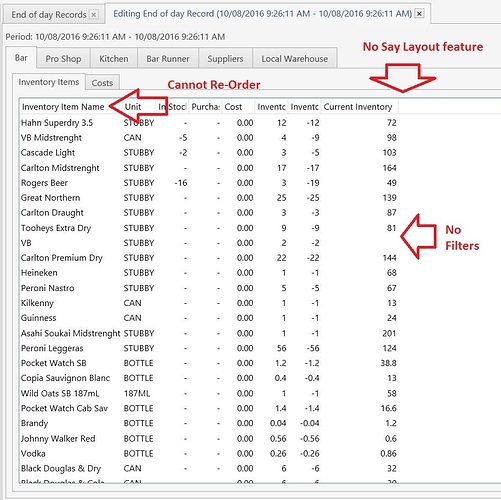The image size is (501, 500).
Task: Close the Editing End of day Record tab
Action: [420, 14]
